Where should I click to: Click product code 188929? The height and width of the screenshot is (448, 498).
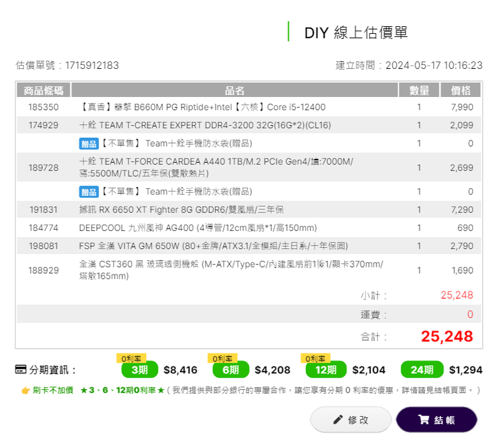[43, 270]
